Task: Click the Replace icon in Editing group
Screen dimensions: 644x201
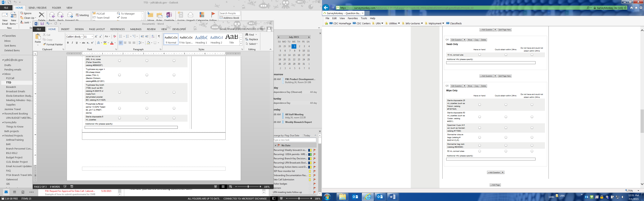Action: (x=247, y=39)
